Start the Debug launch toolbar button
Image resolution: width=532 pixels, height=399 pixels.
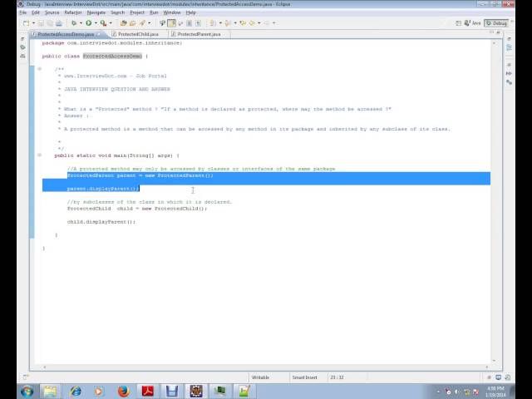click(74, 23)
